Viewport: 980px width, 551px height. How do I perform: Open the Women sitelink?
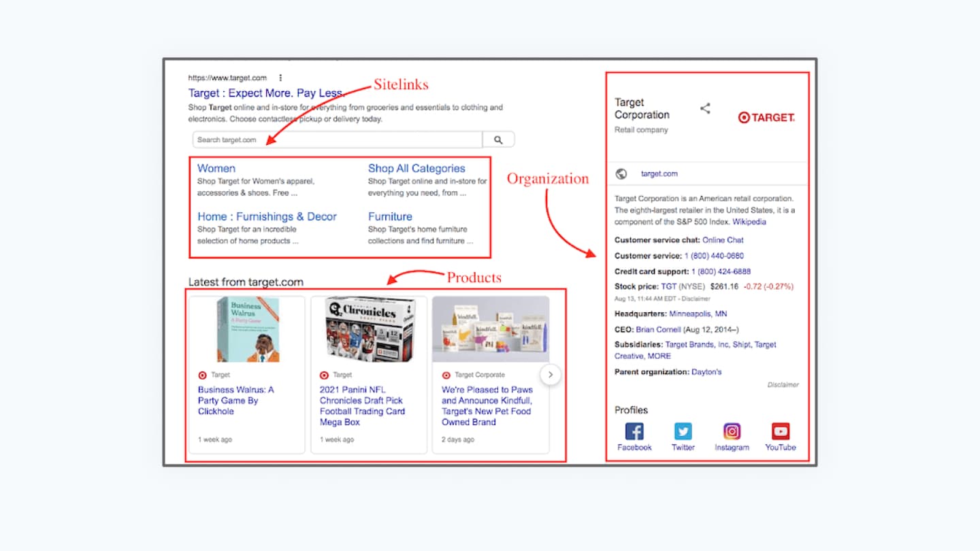216,168
